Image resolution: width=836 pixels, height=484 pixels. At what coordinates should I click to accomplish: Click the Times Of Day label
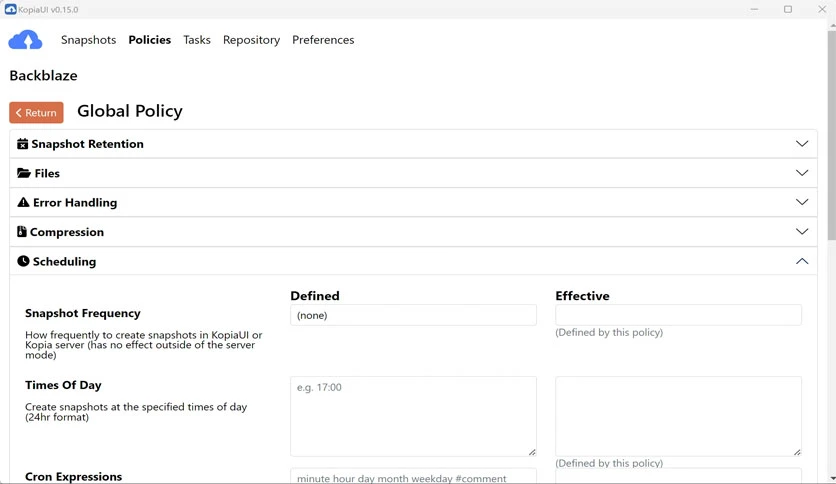pos(63,385)
